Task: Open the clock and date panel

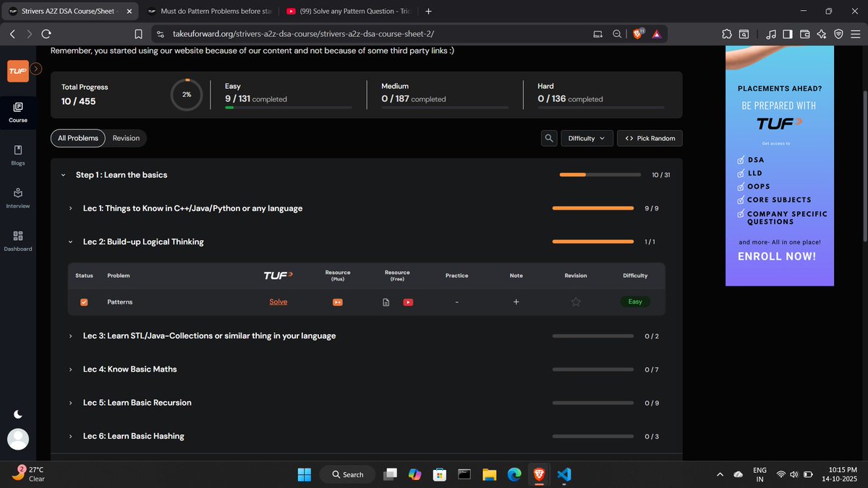Action: (840, 474)
